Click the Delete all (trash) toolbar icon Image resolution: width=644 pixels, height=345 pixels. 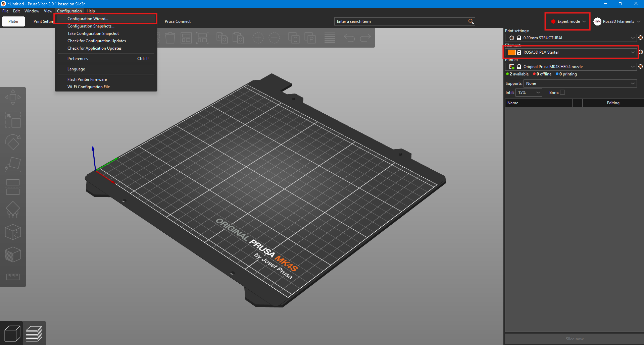[x=170, y=38]
